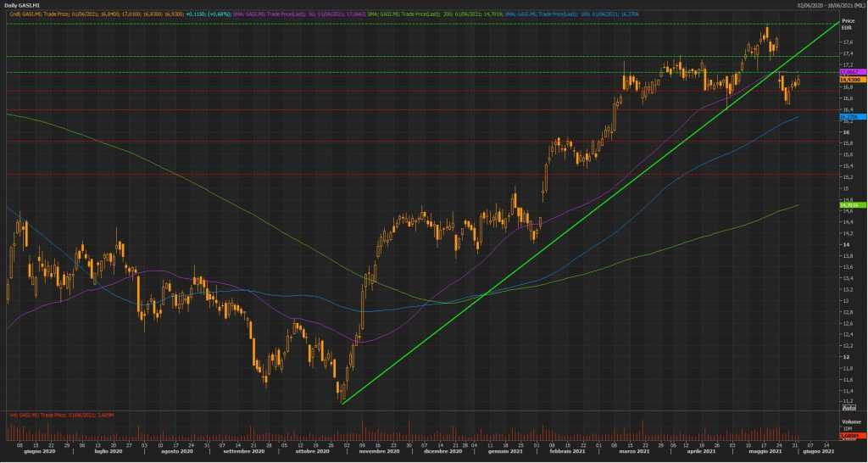Click the Price EUR axis label
The image size is (868, 463).
point(847,23)
